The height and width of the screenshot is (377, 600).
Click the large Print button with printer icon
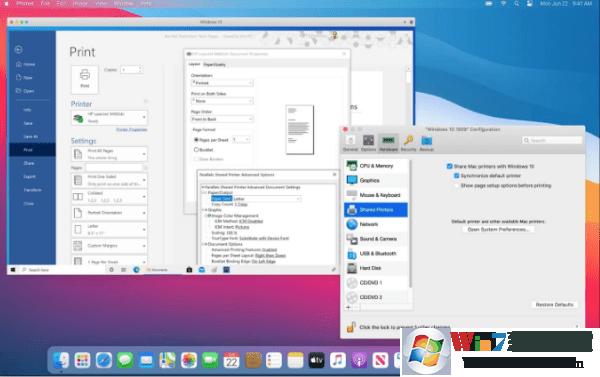(85, 79)
